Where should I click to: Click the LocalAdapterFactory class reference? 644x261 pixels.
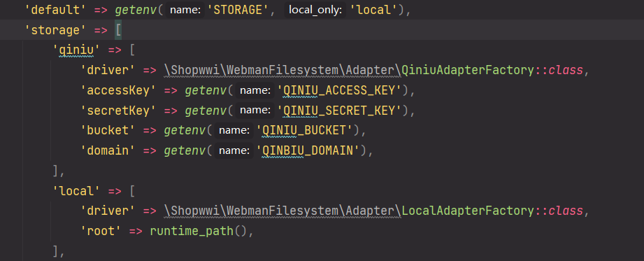click(468, 211)
